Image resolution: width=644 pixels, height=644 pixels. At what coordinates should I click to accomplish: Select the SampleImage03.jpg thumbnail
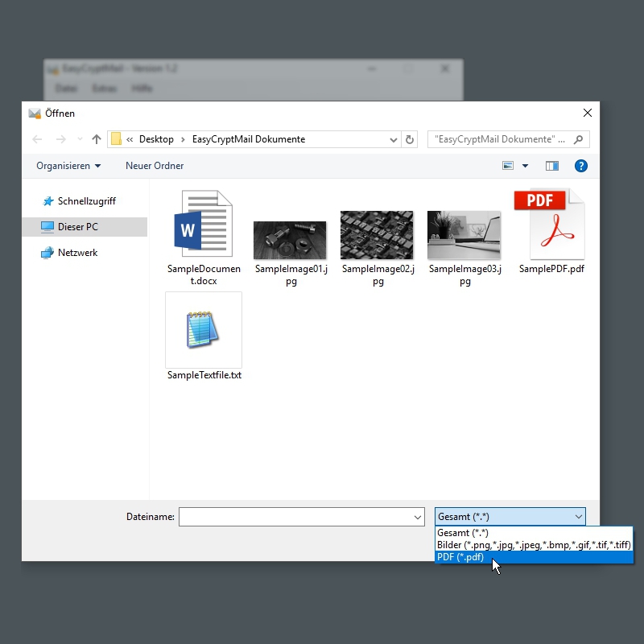(464, 235)
